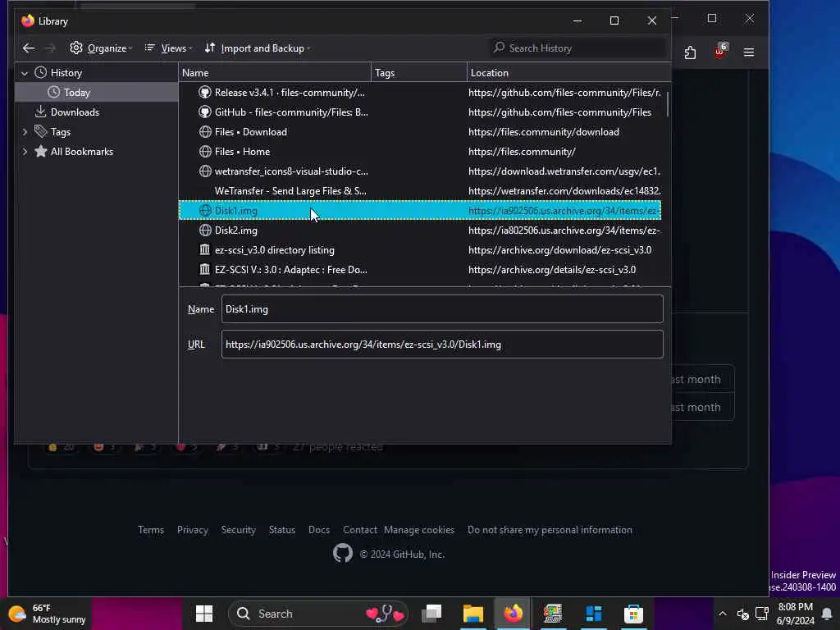Viewport: 840px width, 630px height.
Task: Open the Status footer link
Action: [x=282, y=530]
